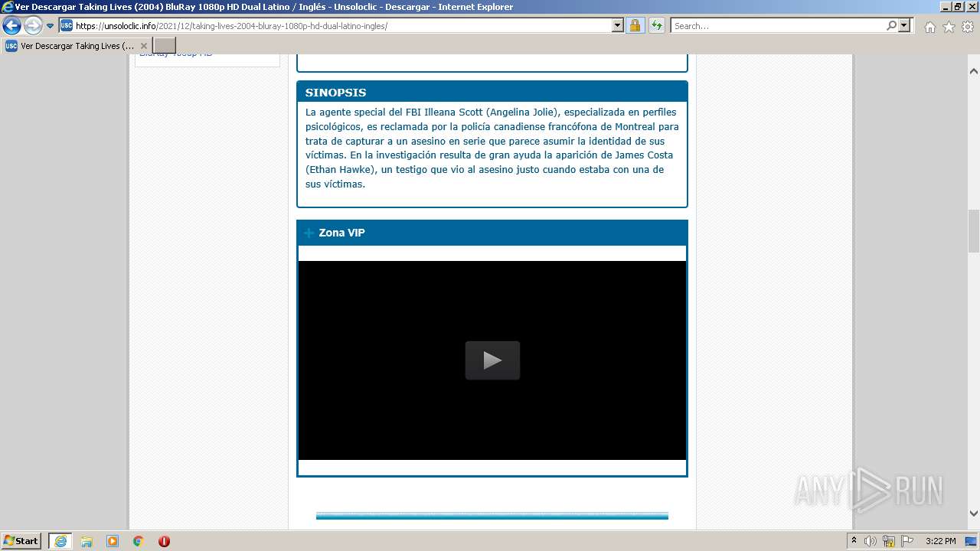
Task: Open recent pages dropdown arrow
Action: pyautogui.click(x=51, y=26)
